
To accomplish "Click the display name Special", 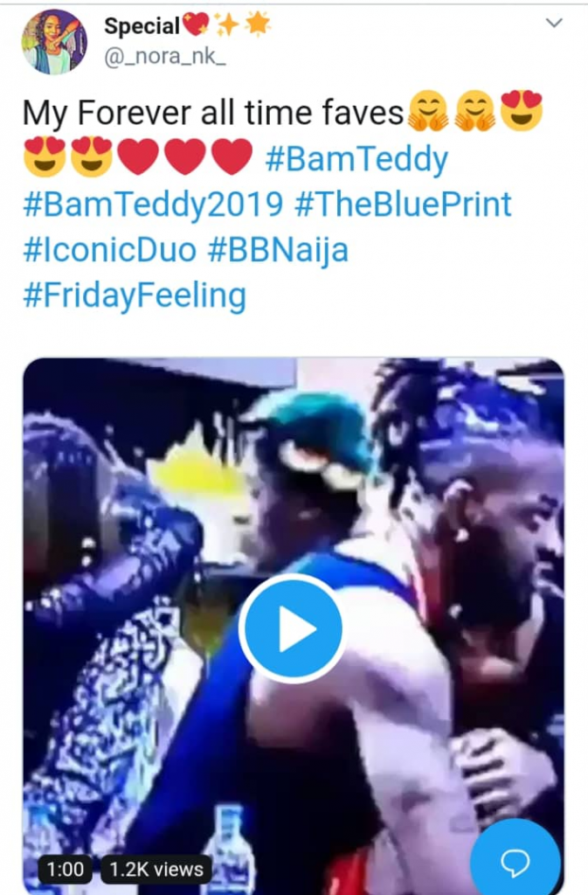I will coord(142,26).
